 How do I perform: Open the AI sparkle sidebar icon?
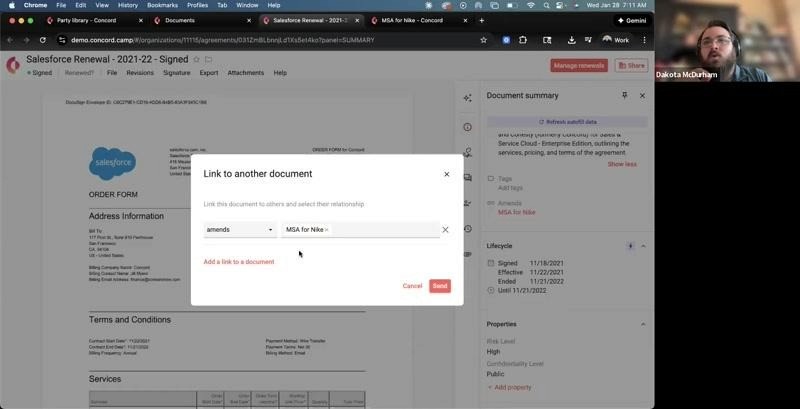coord(467,98)
